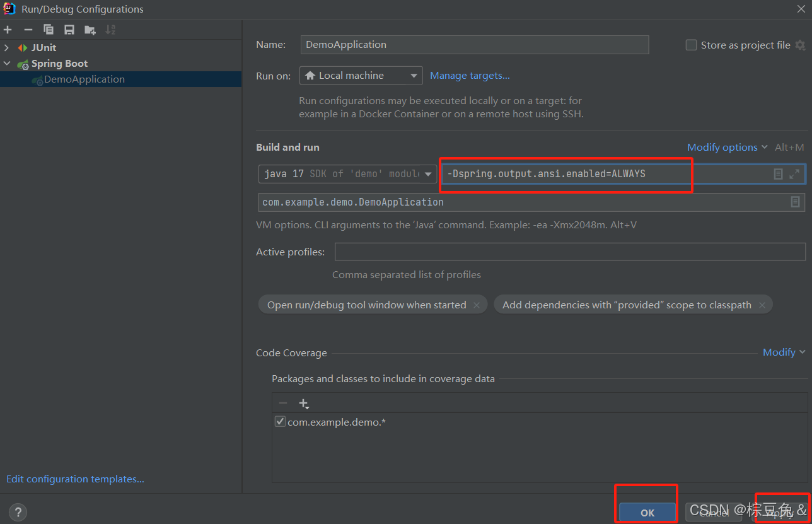Select DemoApplication in the configuration tree
This screenshot has width=812, height=524.
(x=84, y=79)
